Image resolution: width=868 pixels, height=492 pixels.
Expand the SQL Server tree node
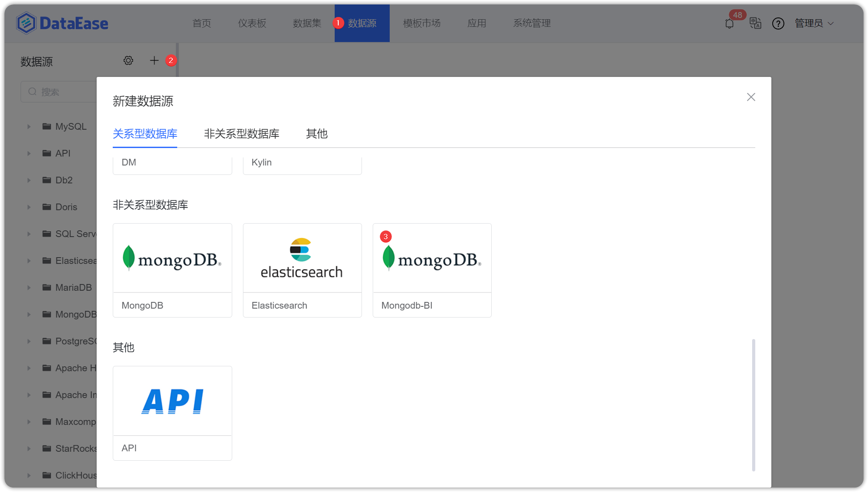pos(29,234)
